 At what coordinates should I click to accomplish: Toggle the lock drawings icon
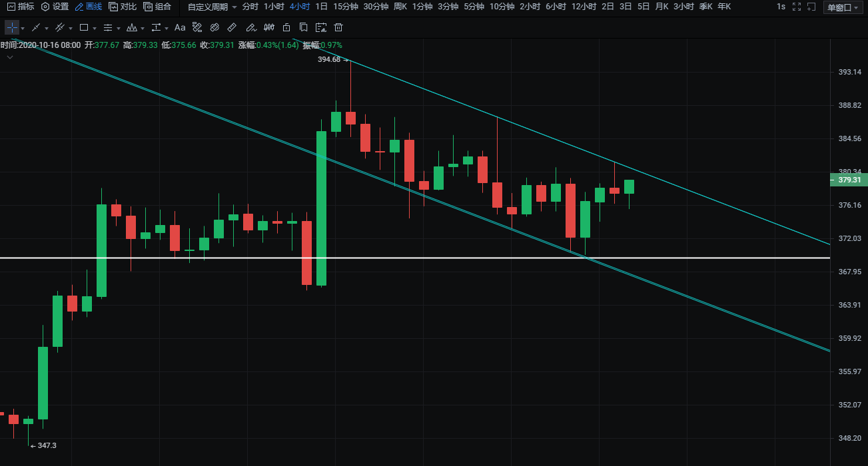point(286,28)
